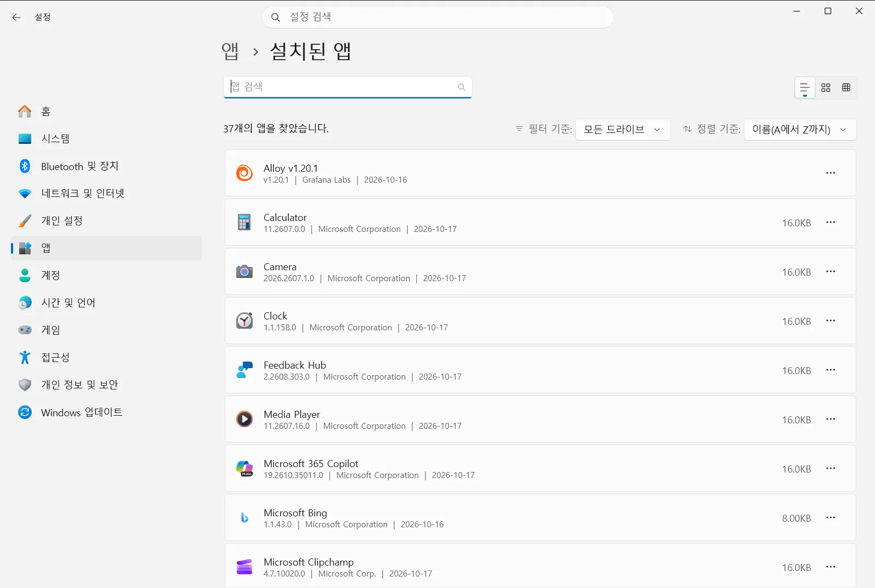Open more options for Camera
Viewport: 875px width, 588px height.
click(x=831, y=271)
